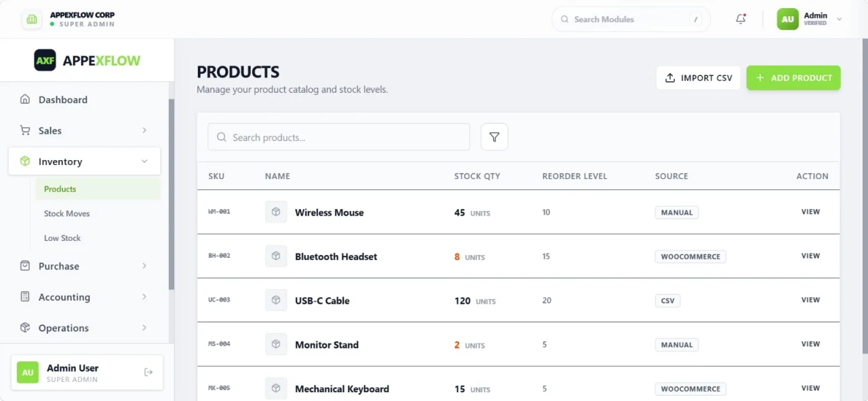View the USB-C Cable product
The height and width of the screenshot is (401, 868).
[810, 300]
